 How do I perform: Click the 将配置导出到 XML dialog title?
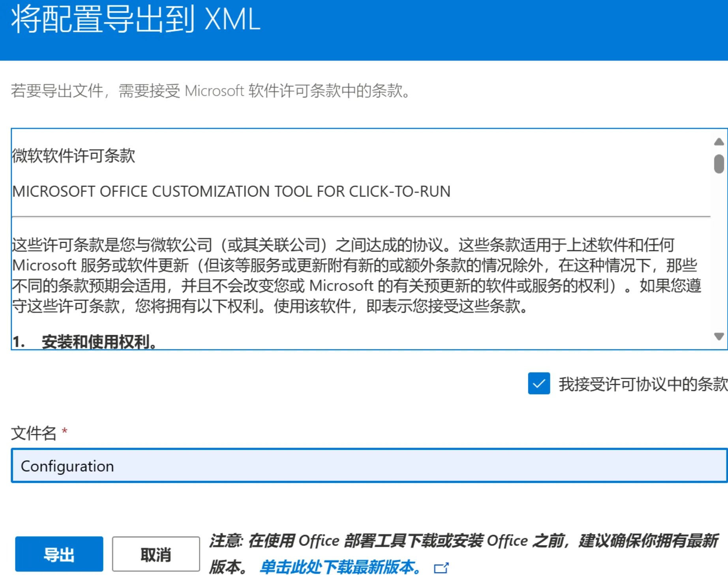coord(136,19)
